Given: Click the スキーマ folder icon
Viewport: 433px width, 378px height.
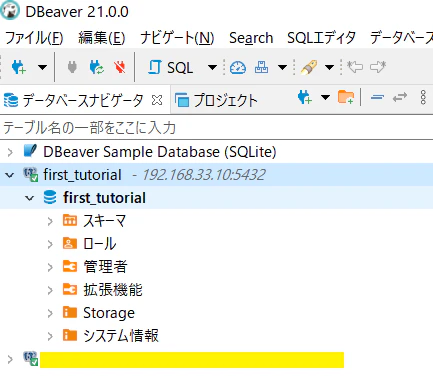Looking at the screenshot, I should coord(70,220).
